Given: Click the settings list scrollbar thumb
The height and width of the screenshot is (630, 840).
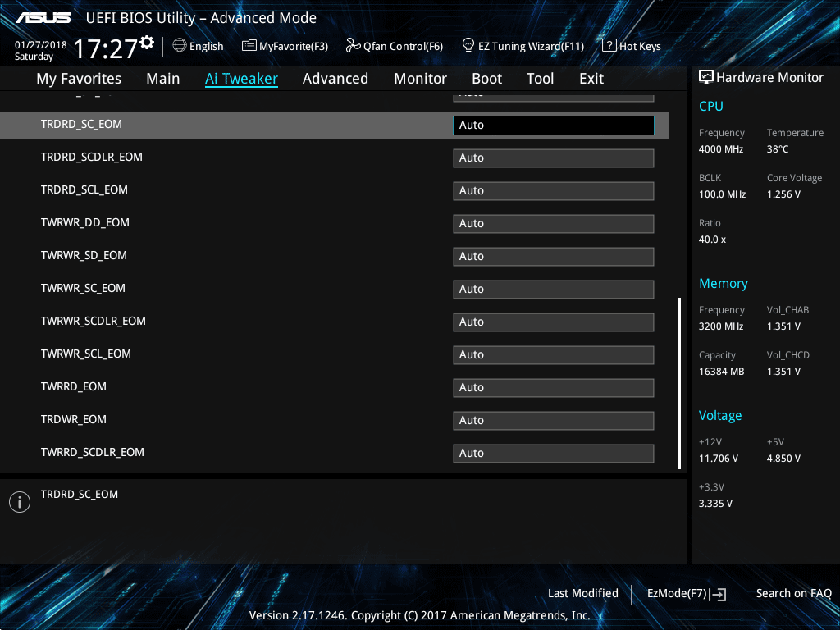Looking at the screenshot, I should [x=679, y=384].
